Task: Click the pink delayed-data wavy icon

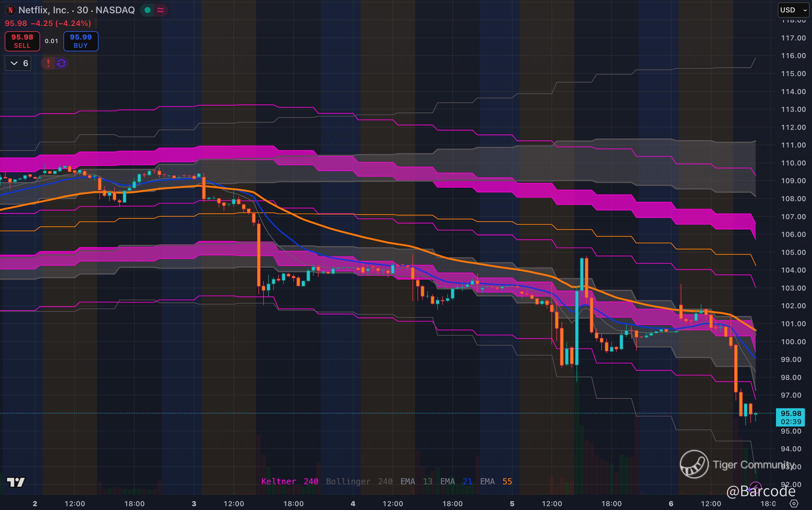Action: pos(161,10)
